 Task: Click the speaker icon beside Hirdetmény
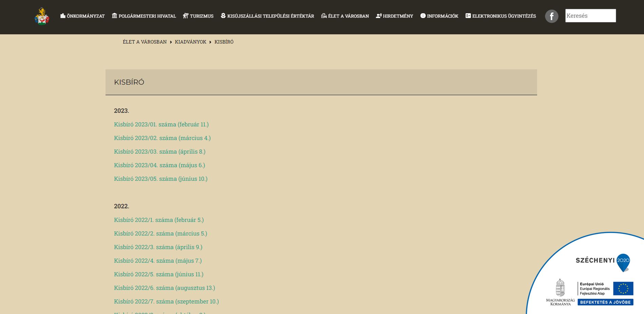pos(379,16)
